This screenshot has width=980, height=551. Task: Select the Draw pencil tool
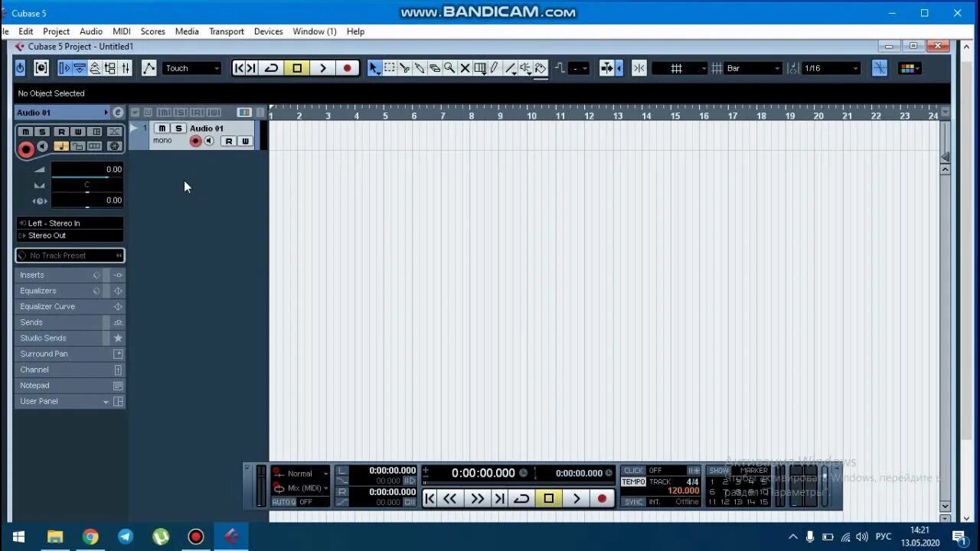click(495, 68)
